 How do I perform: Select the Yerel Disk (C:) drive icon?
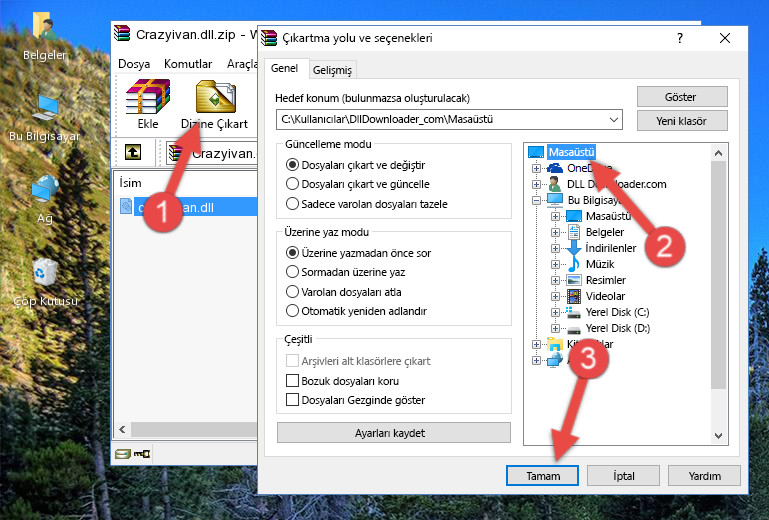(573, 312)
